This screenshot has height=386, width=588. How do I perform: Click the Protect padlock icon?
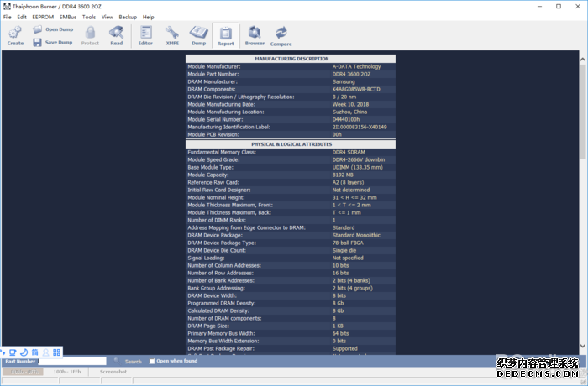[90, 32]
